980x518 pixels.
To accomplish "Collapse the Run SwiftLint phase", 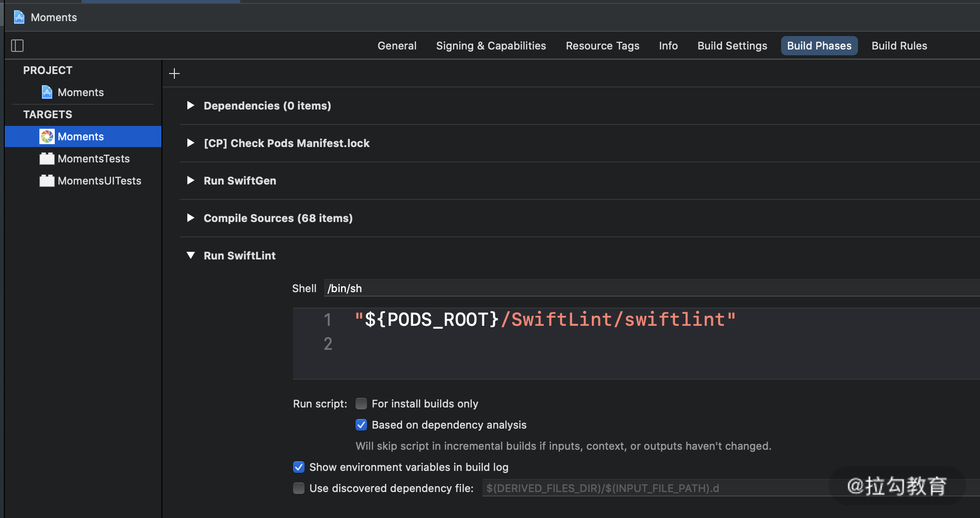I will tap(191, 255).
